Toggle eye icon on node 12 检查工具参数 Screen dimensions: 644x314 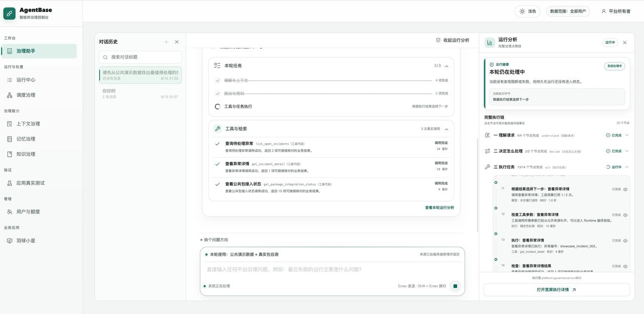coord(625,215)
